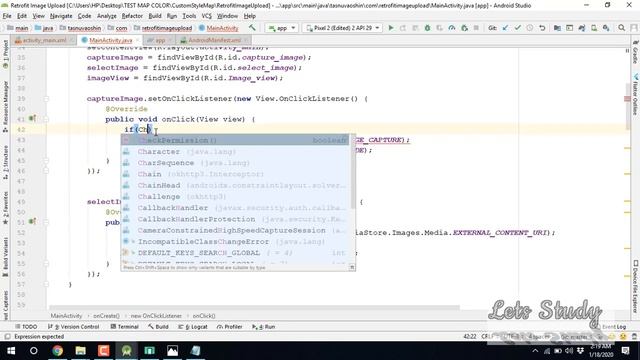
Task: Open the Version Control tool window
Action: coord(73,327)
